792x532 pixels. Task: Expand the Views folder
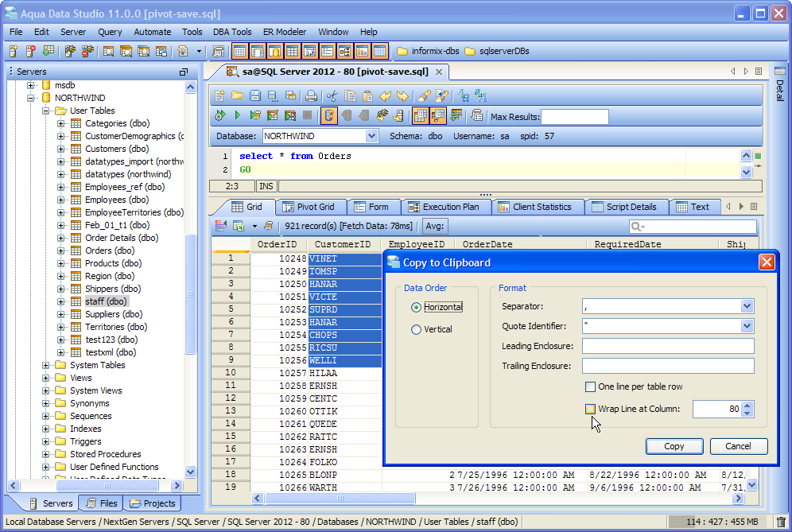(x=46, y=378)
